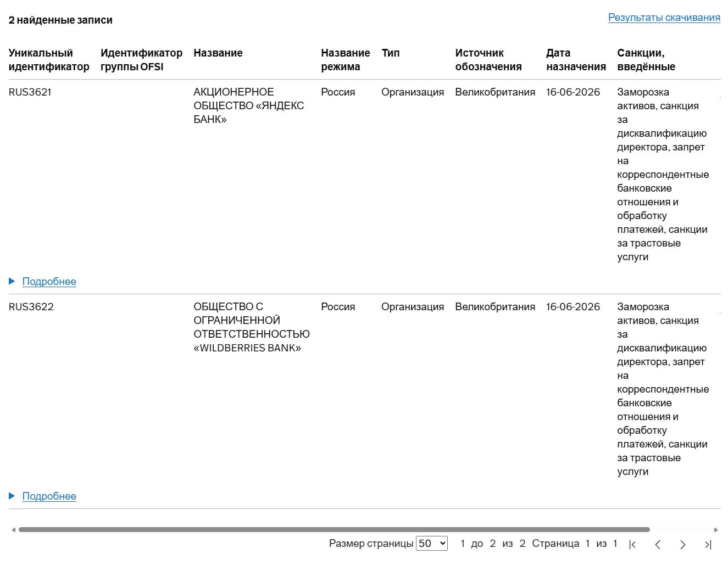
Task: Click the horizontal scrollbar thumb
Action: coord(334,530)
